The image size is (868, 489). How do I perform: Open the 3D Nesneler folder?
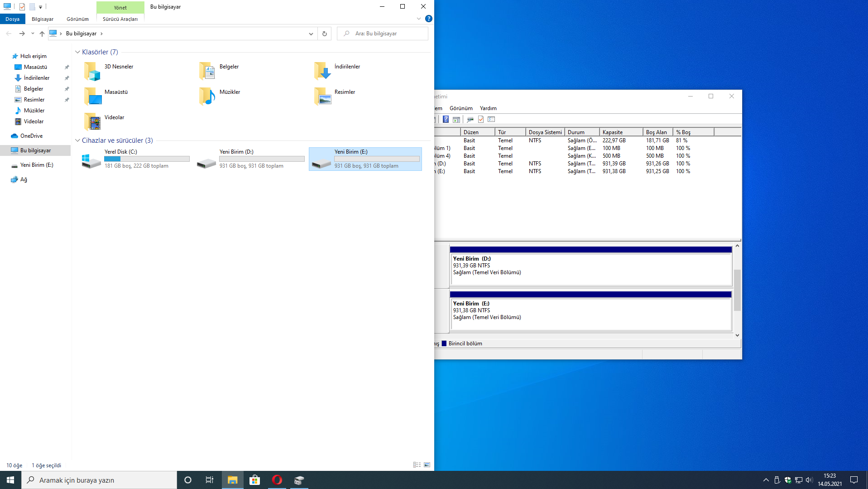tap(109, 71)
